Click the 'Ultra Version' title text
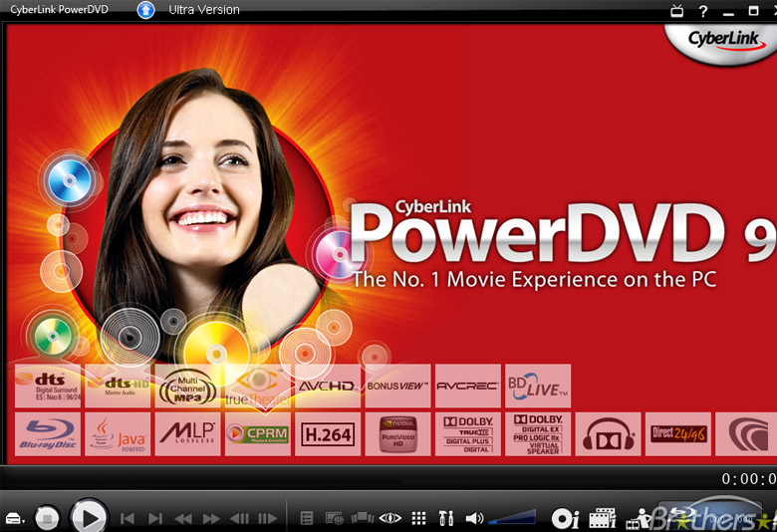 [x=203, y=9]
